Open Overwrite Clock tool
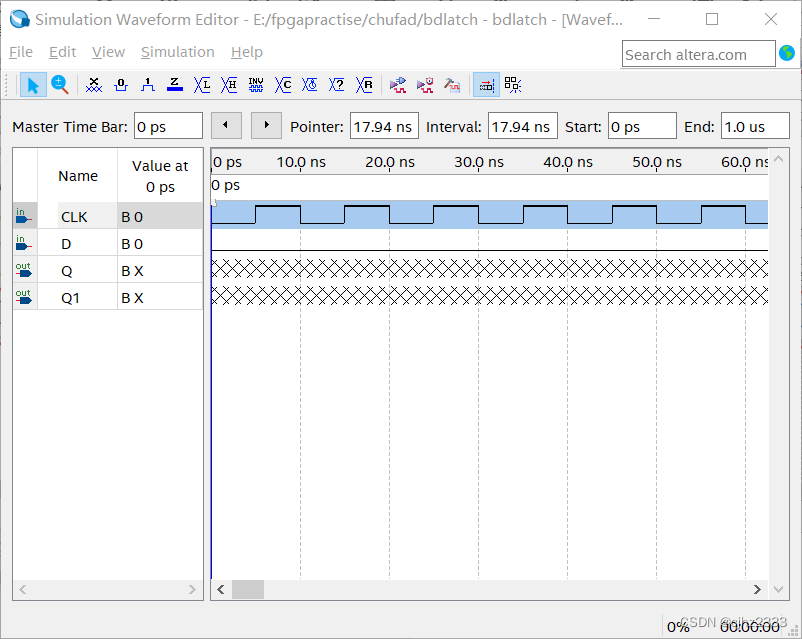Screen dimensions: 802x639 click(x=309, y=85)
